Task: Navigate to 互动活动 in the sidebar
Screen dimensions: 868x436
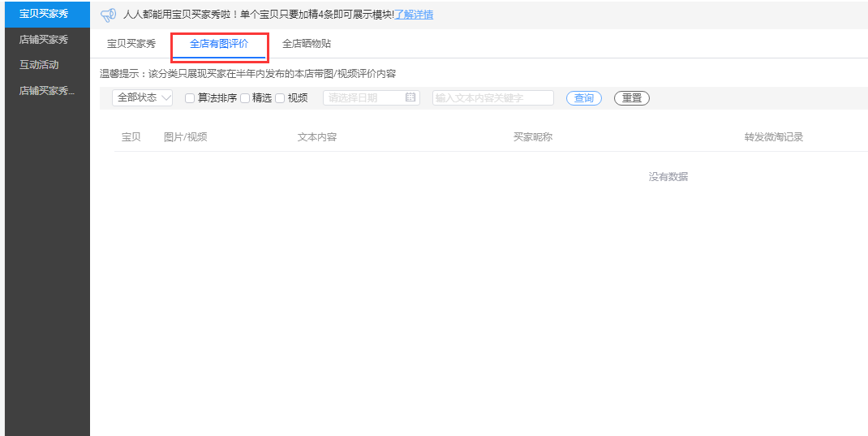Action: 39,65
